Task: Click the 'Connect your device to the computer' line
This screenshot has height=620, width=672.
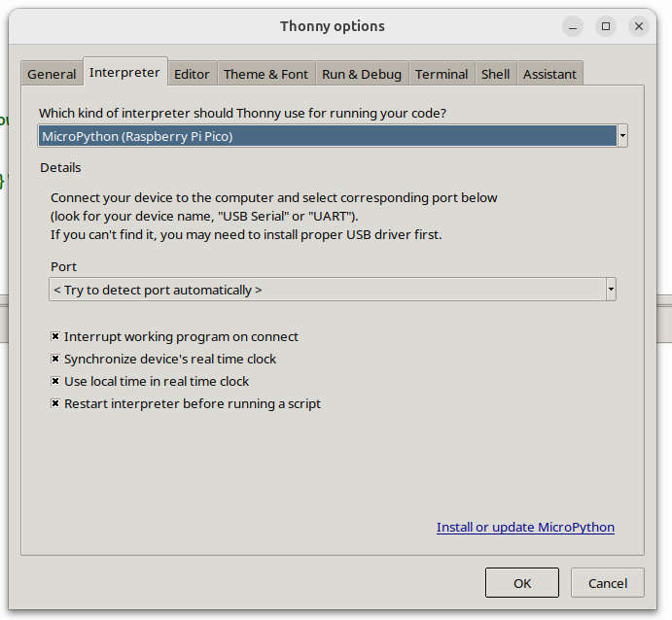Action: [274, 198]
